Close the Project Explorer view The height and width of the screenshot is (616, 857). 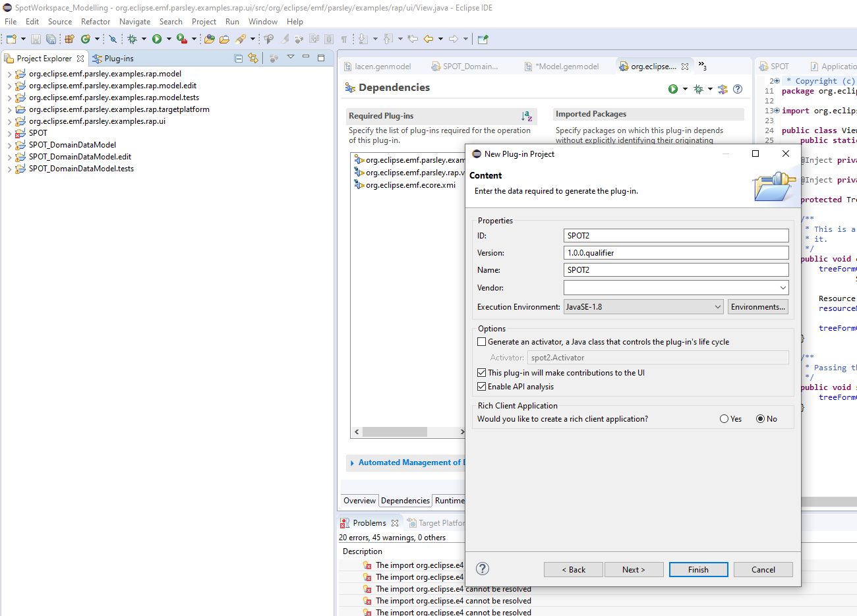(80, 59)
